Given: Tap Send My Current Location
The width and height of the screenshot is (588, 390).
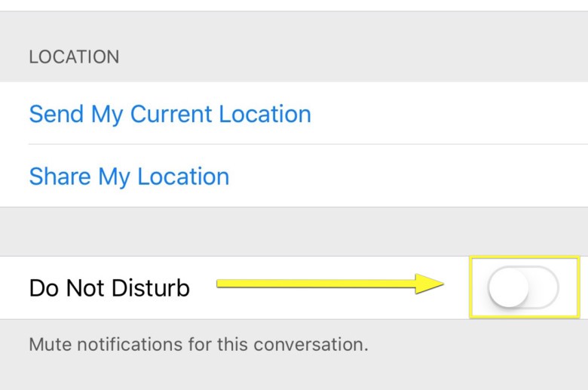Looking at the screenshot, I should click(170, 114).
